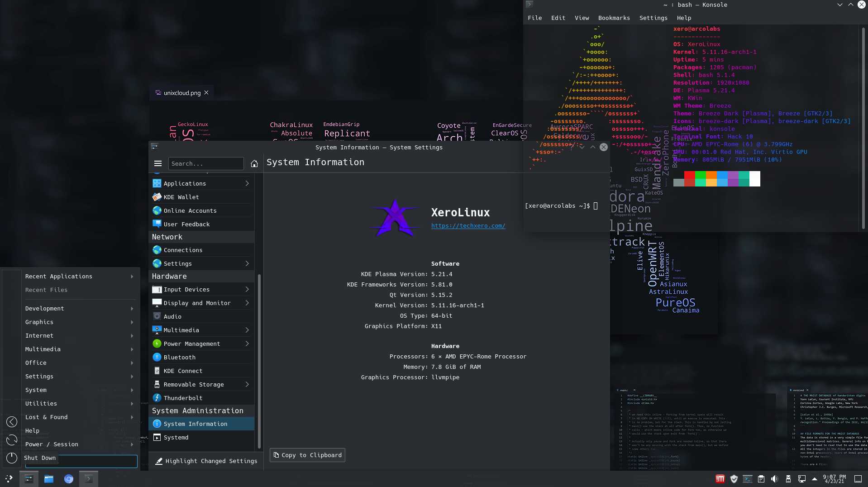Expand the Power Management chevron
The width and height of the screenshot is (868, 487).
click(247, 344)
